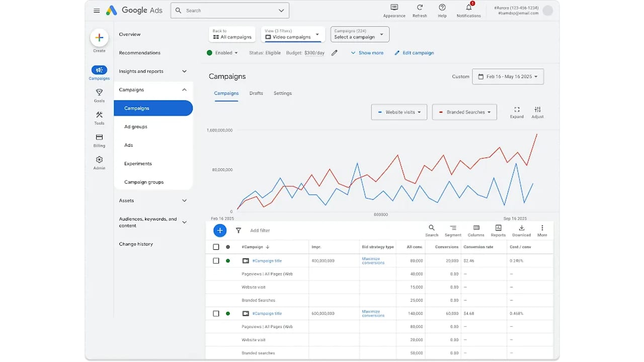Click the blue plus add campaign button
Image resolution: width=644 pixels, height=362 pixels.
coord(220,230)
